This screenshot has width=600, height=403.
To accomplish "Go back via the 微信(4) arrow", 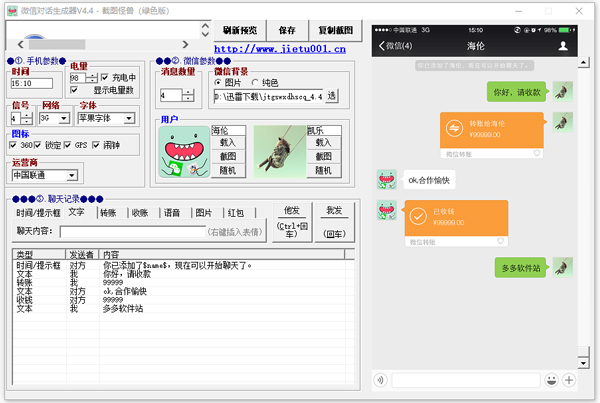I will (396, 46).
